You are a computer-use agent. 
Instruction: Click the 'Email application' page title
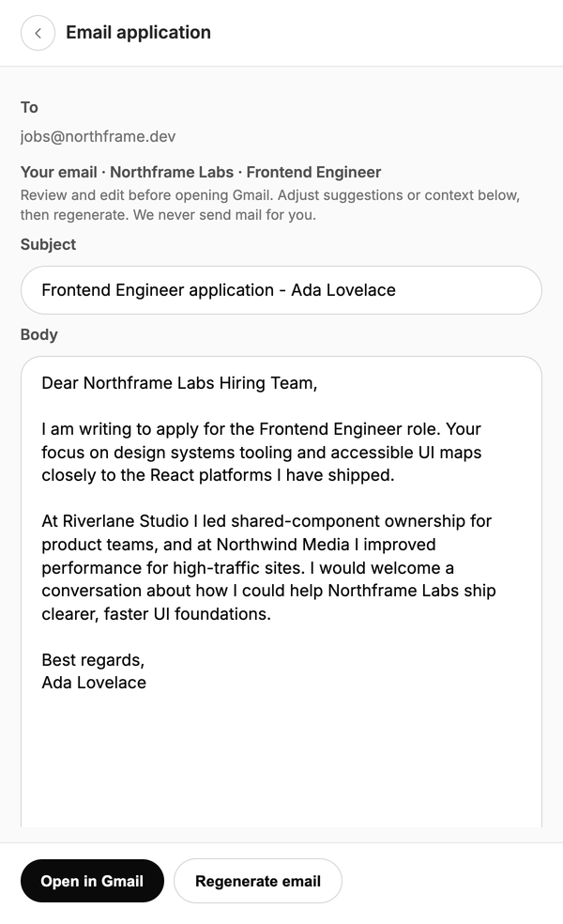point(138,33)
